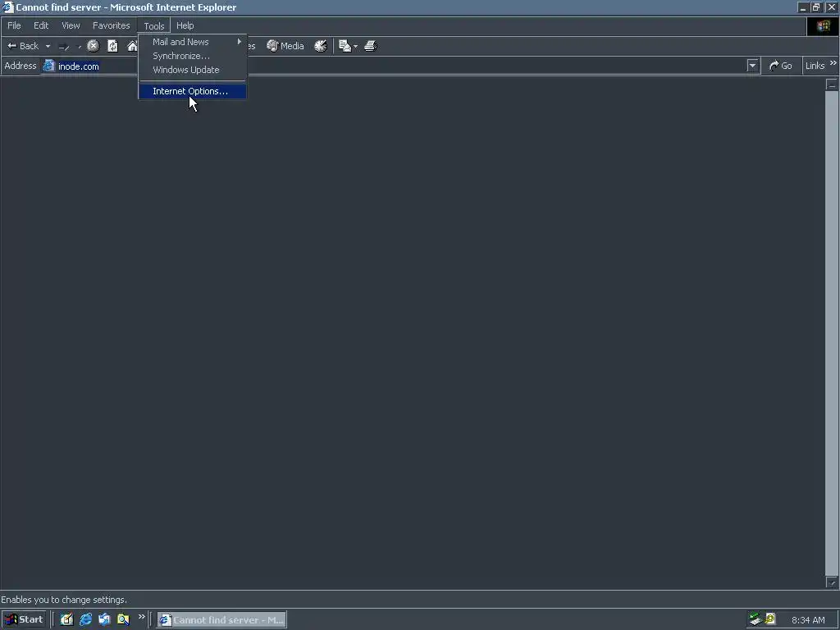840x630 pixels.
Task: Click the Forward arrow toolbar button
Action: (64, 46)
